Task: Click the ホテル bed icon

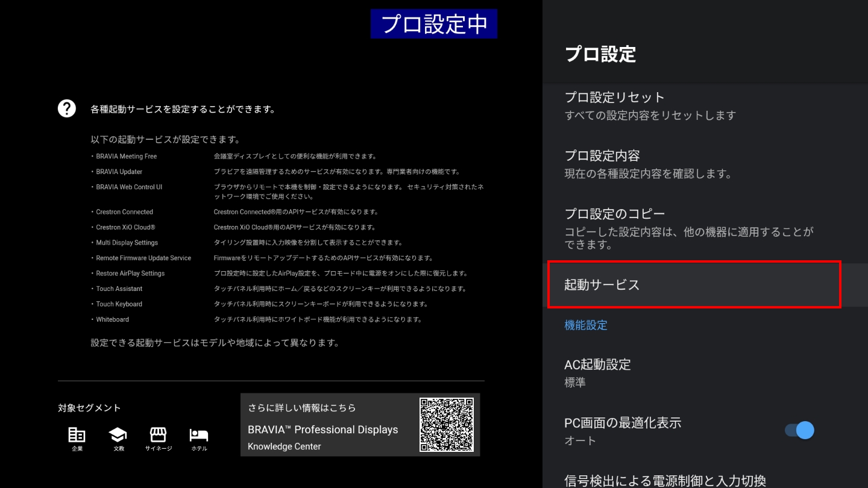Action: [198, 435]
